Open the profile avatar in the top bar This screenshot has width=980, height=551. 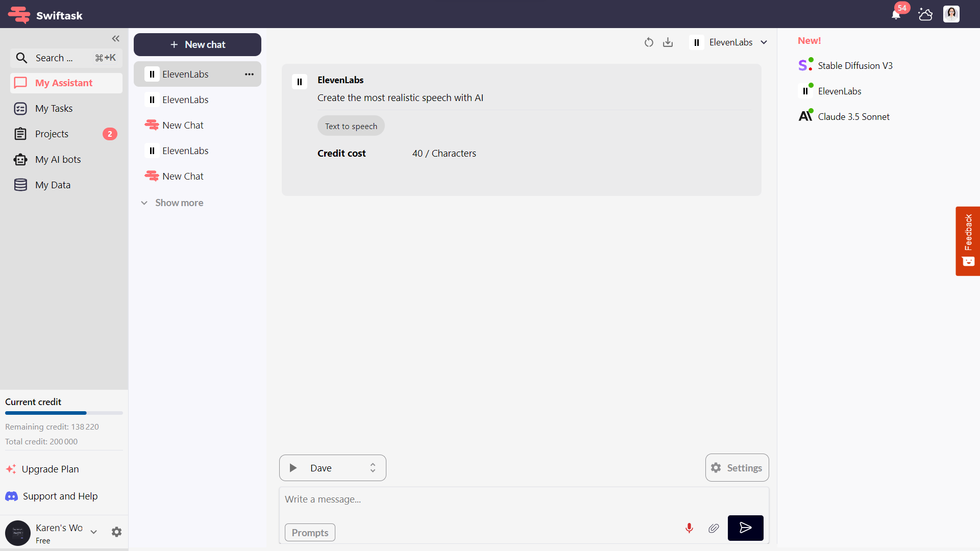point(951,14)
